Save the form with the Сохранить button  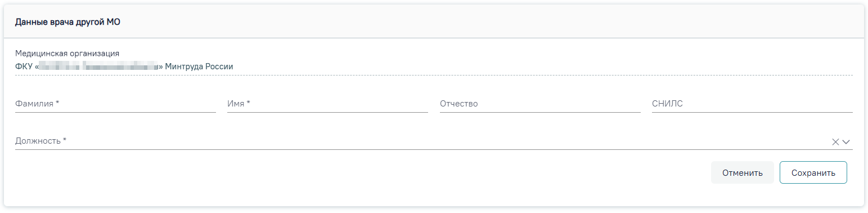pyautogui.click(x=813, y=172)
